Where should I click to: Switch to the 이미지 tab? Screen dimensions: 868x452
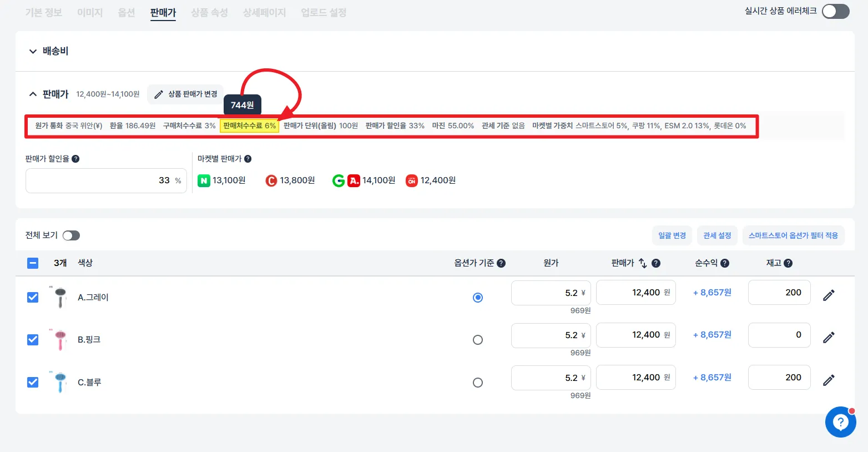click(x=89, y=12)
